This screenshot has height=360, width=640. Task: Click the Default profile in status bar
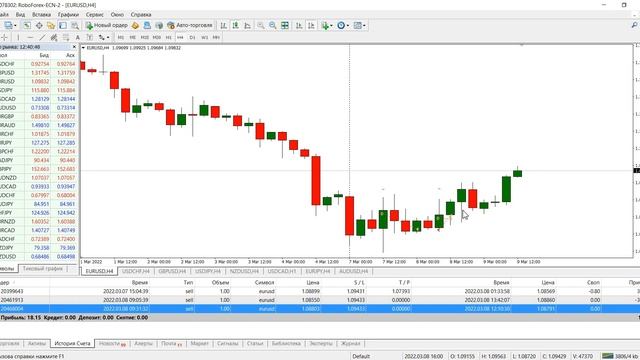361,356
